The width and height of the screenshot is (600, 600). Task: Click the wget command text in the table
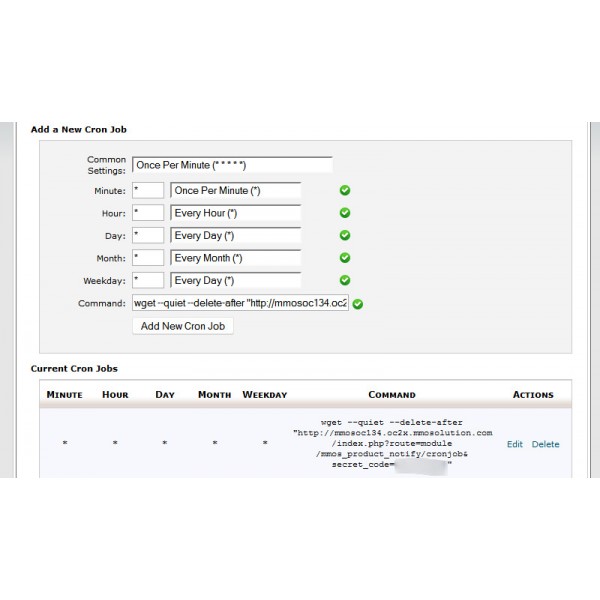[x=393, y=443]
